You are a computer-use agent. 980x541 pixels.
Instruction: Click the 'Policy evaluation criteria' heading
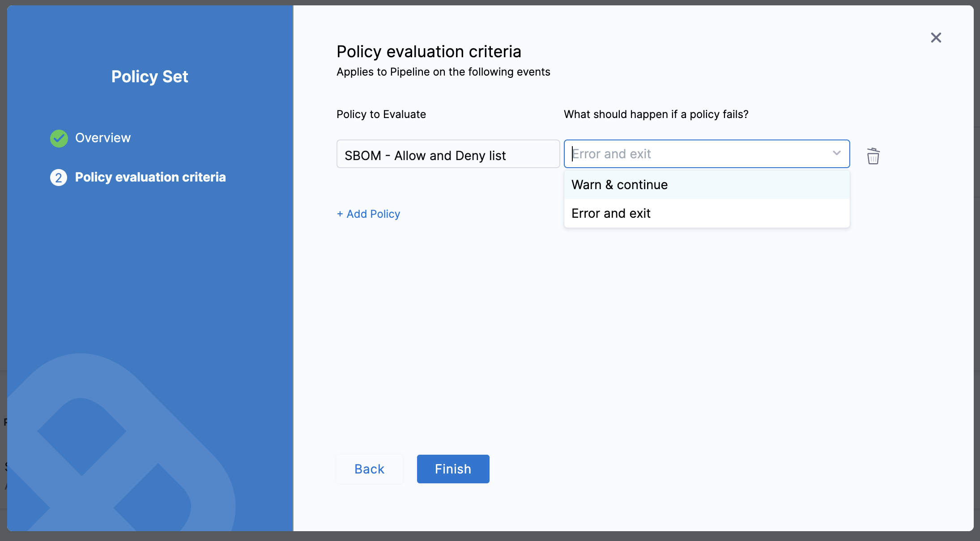tap(429, 51)
